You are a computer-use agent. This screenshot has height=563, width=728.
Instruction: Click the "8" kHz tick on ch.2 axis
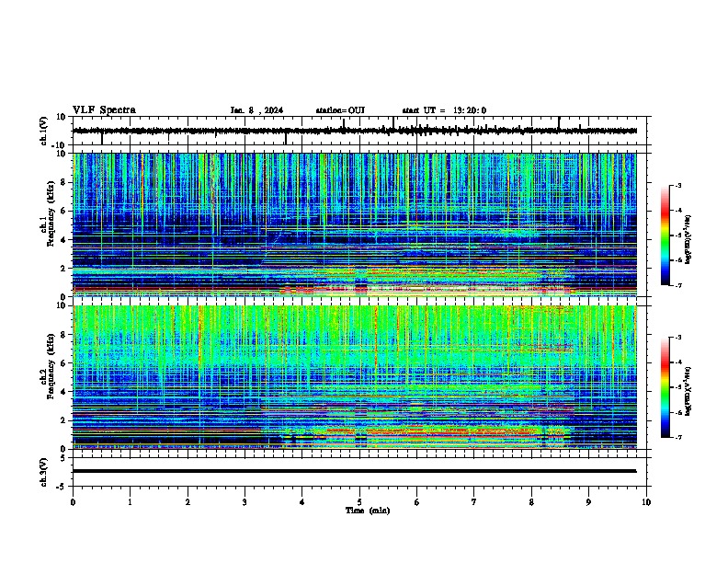point(65,335)
